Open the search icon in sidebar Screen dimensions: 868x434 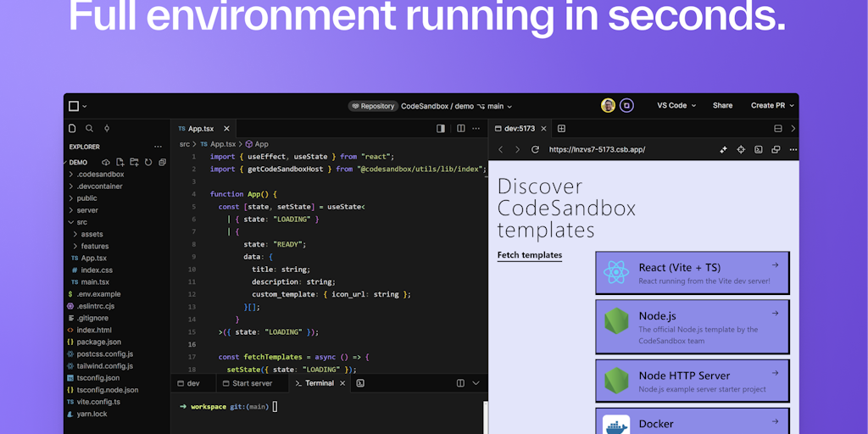[89, 129]
